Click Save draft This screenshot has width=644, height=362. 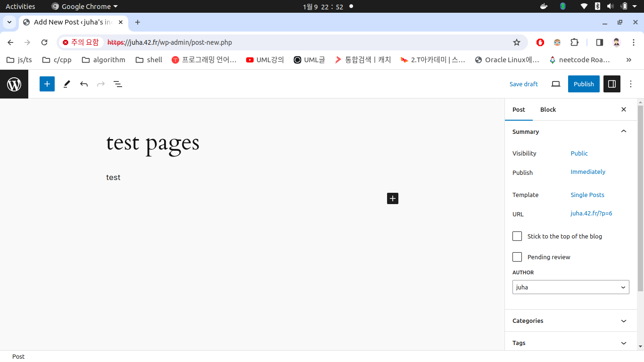523,84
